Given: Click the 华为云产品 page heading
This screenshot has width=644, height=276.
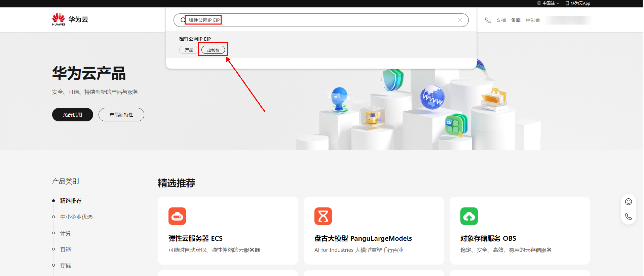Looking at the screenshot, I should (89, 73).
